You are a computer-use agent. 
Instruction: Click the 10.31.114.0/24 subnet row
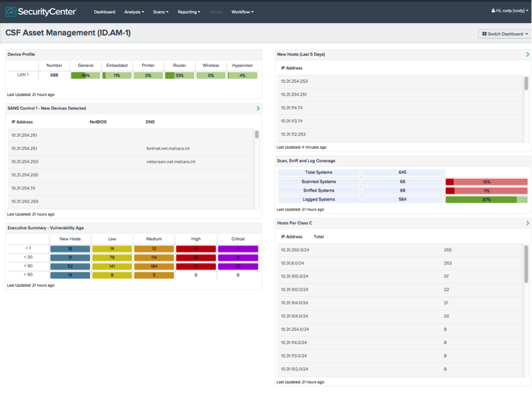pos(401,342)
